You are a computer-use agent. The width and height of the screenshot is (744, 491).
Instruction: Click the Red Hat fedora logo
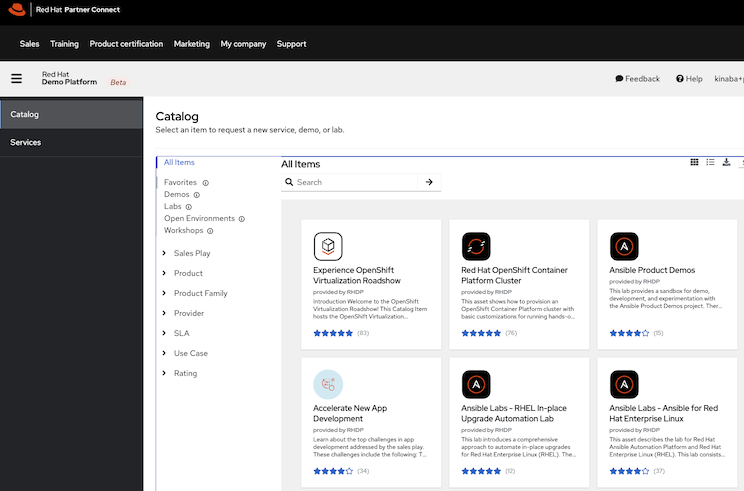(x=17, y=9)
